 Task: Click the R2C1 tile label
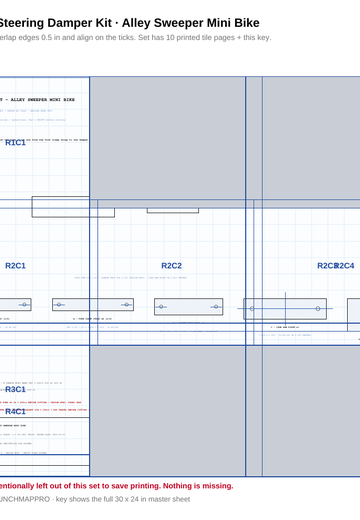[15, 266]
